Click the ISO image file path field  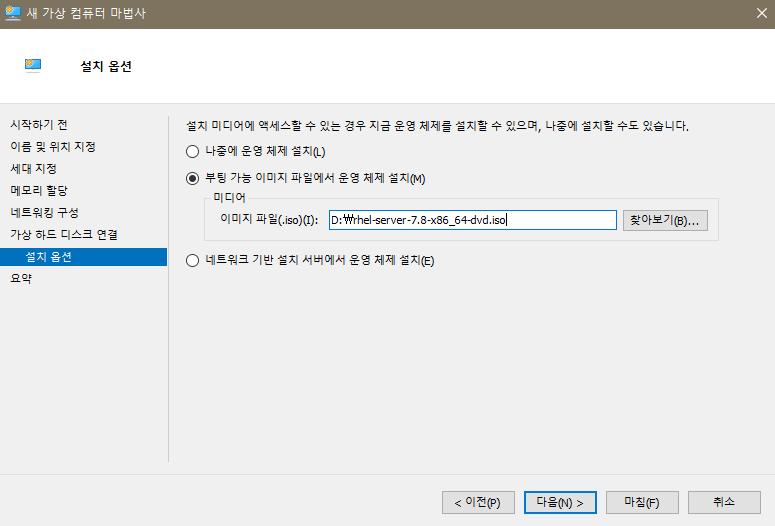[473, 220]
